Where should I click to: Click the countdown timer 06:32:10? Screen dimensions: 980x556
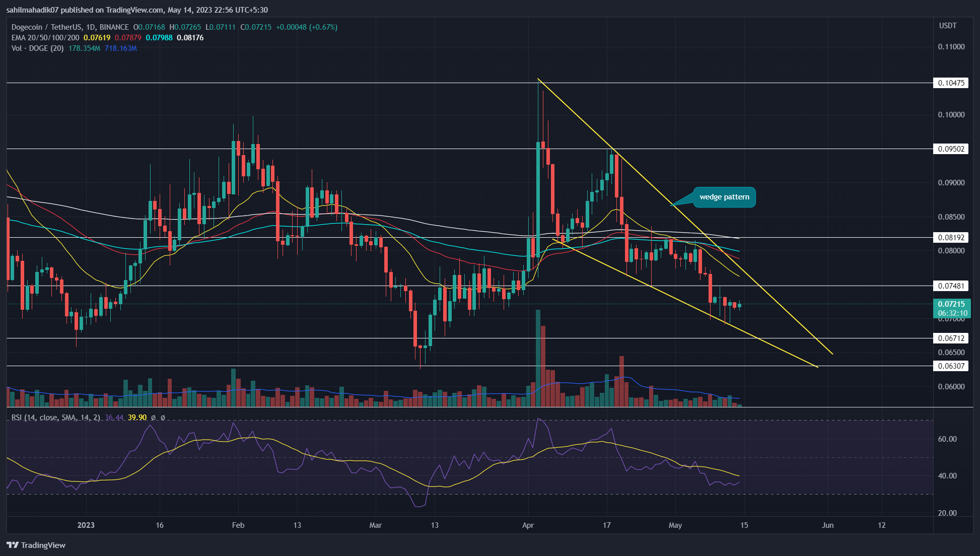point(952,313)
